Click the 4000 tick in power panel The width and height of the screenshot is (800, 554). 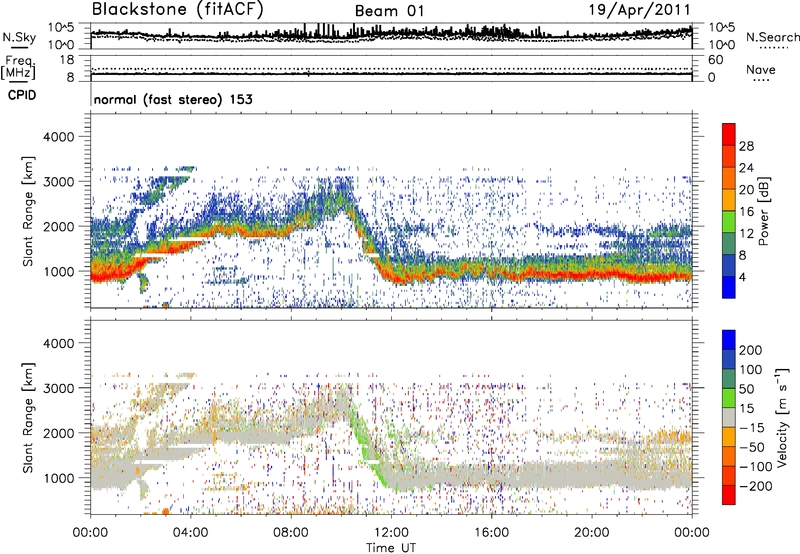click(59, 137)
